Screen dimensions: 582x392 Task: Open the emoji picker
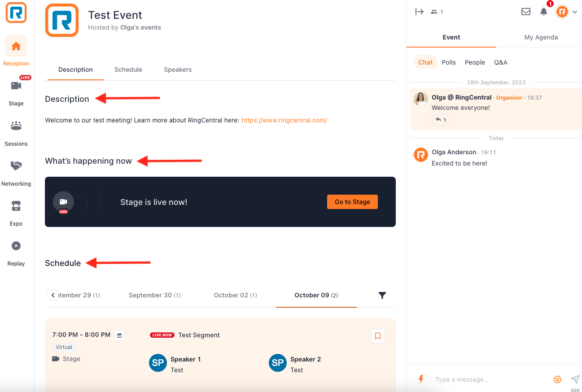click(557, 379)
